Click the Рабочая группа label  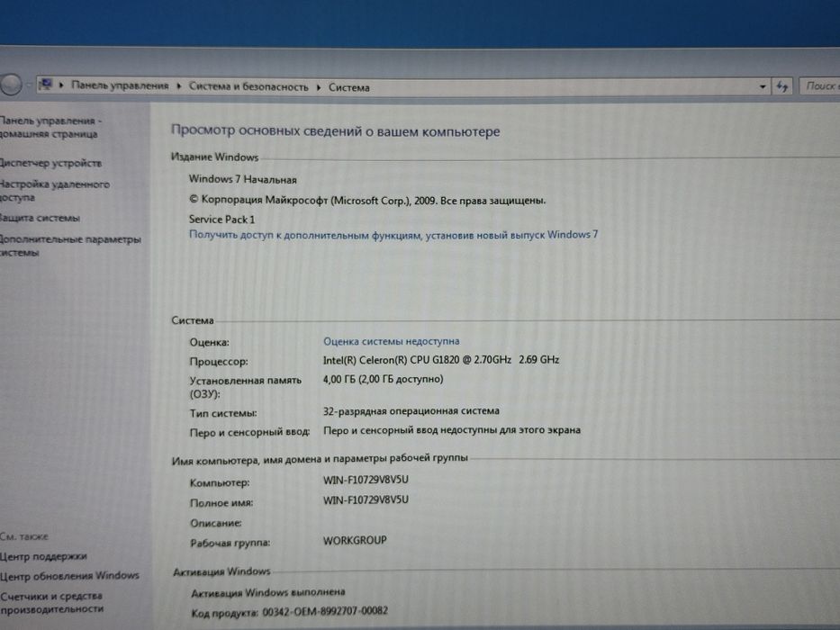230,543
